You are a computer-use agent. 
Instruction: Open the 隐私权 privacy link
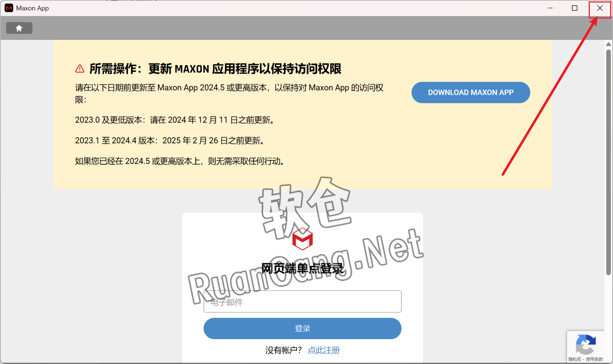[x=575, y=359]
